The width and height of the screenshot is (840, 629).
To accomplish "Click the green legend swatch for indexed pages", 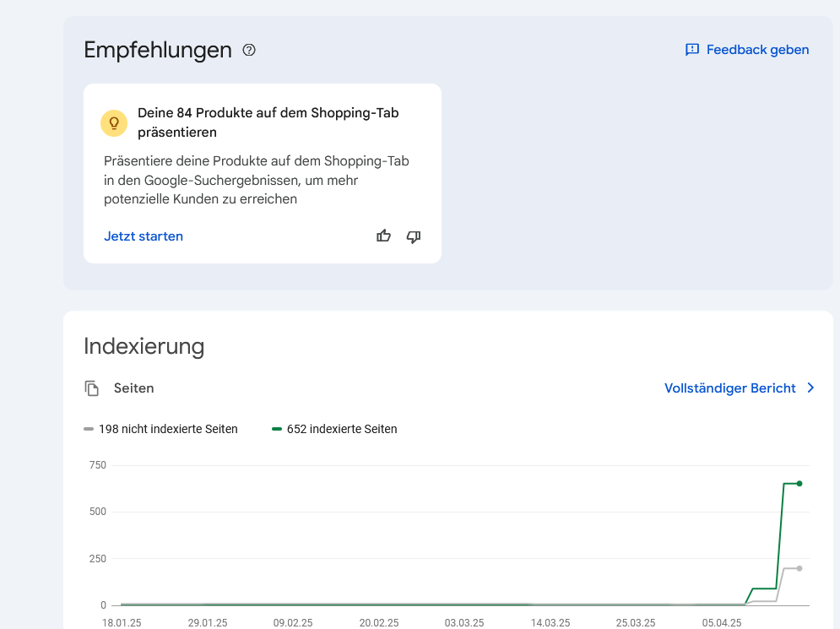I will tap(277, 429).
